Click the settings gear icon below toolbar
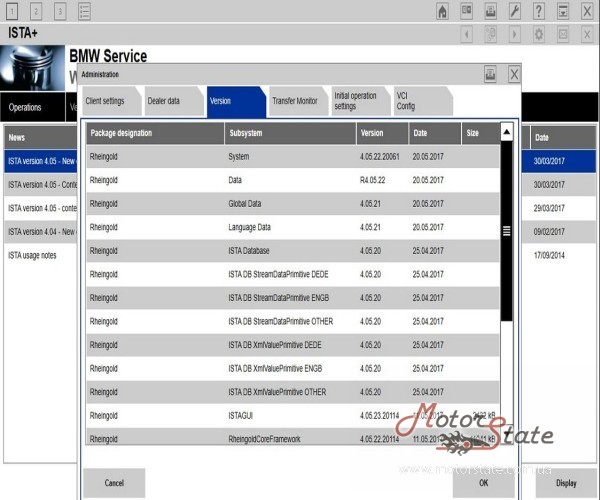600x500 pixels. 540,34
